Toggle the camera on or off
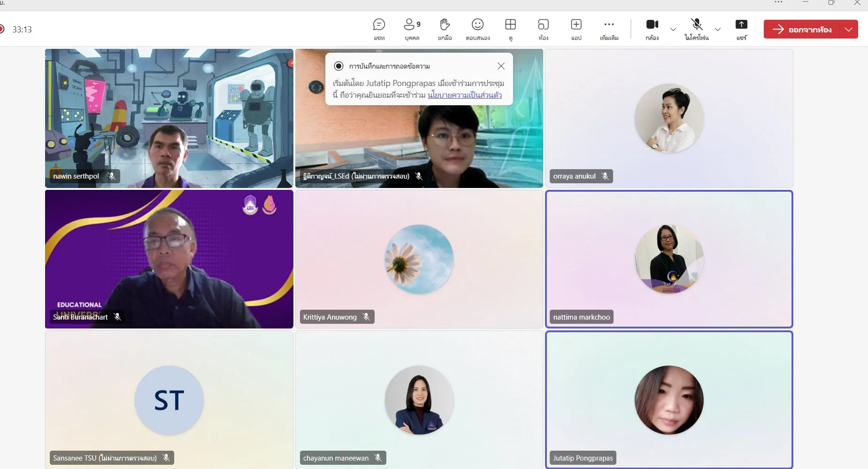 pos(652,29)
